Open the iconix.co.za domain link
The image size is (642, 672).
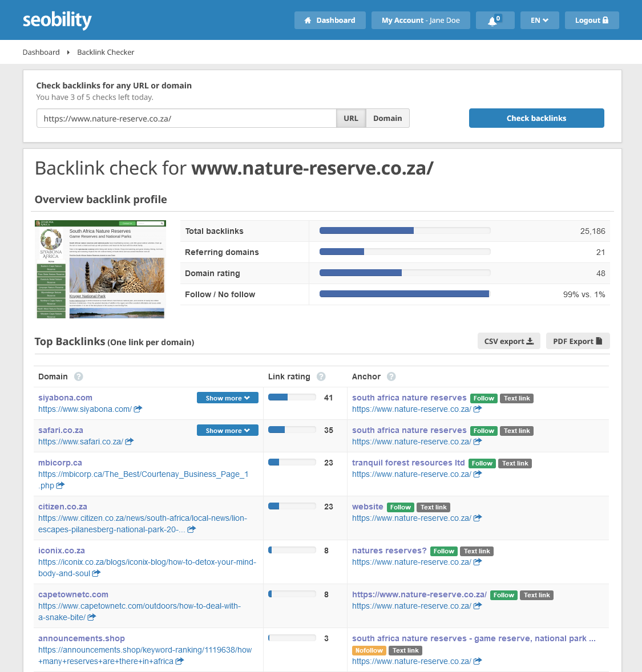61,550
